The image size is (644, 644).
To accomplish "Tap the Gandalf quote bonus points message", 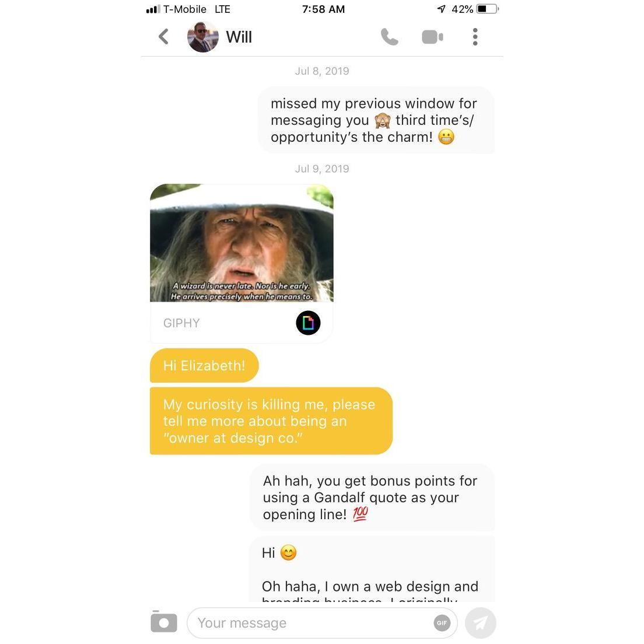I will point(372,498).
